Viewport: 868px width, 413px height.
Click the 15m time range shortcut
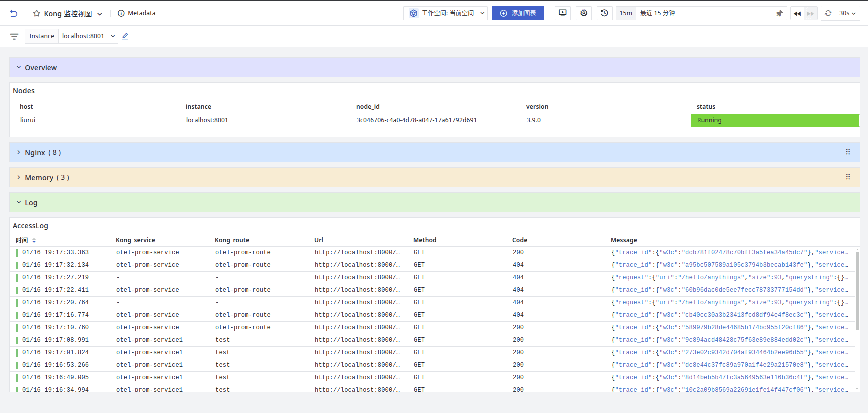626,13
